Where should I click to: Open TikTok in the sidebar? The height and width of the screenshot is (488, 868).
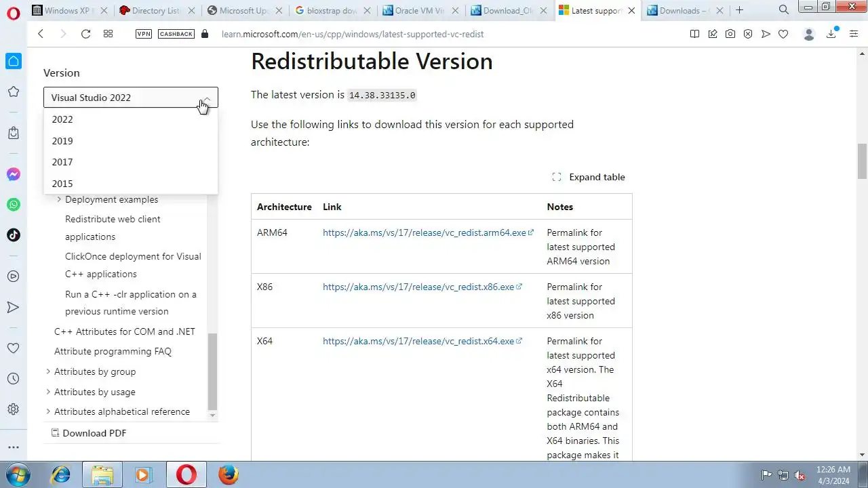[x=13, y=235]
